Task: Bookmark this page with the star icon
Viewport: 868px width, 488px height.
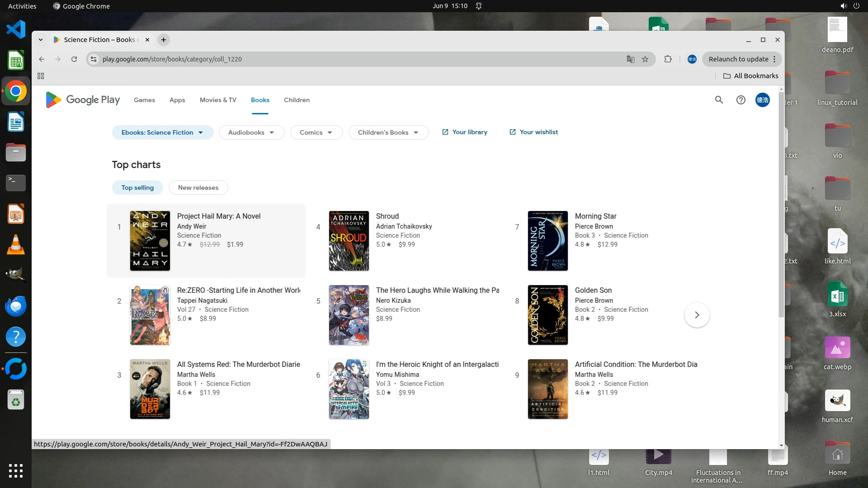Action: pos(645,59)
